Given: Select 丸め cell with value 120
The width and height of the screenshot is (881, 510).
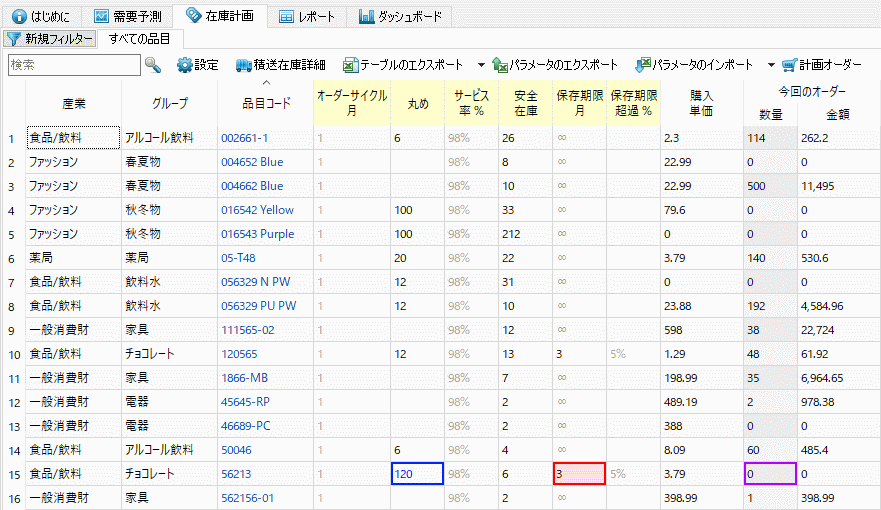Looking at the screenshot, I should pos(417,474).
